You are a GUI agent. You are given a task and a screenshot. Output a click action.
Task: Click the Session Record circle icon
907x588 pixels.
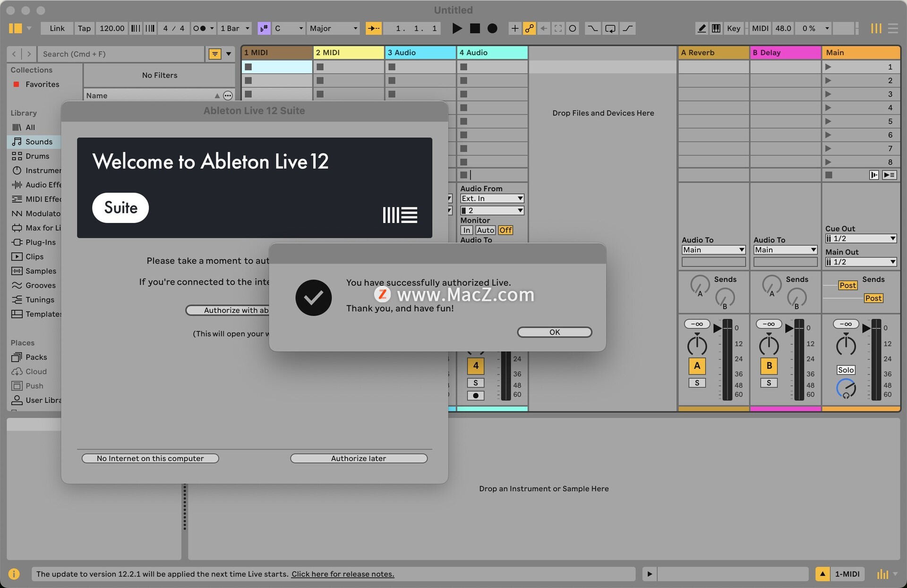coord(573,28)
